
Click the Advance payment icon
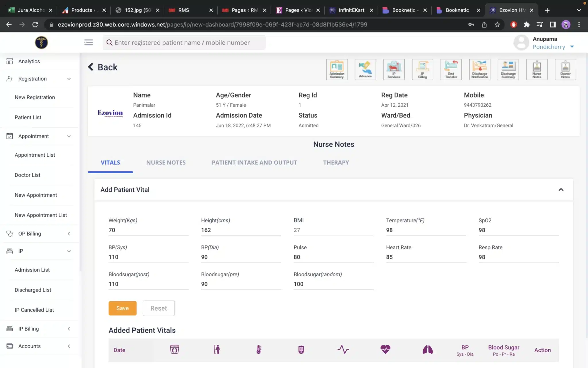click(x=365, y=69)
